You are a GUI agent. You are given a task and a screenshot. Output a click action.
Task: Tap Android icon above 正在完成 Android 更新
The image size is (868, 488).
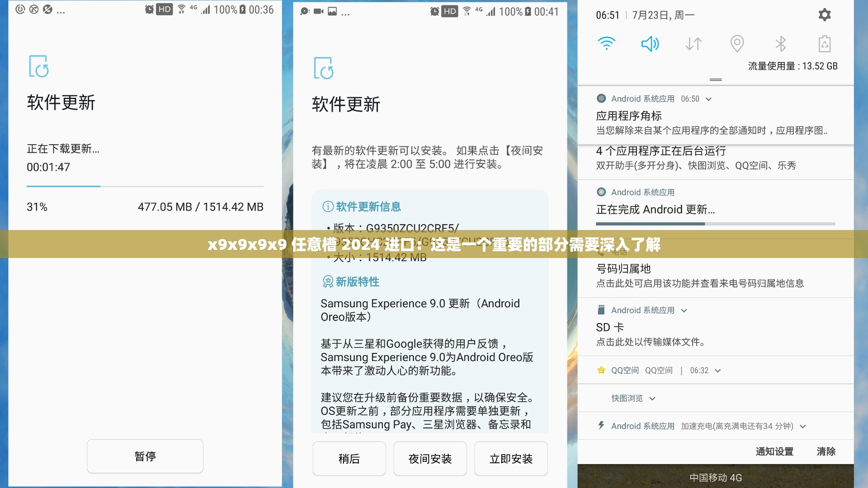[601, 192]
